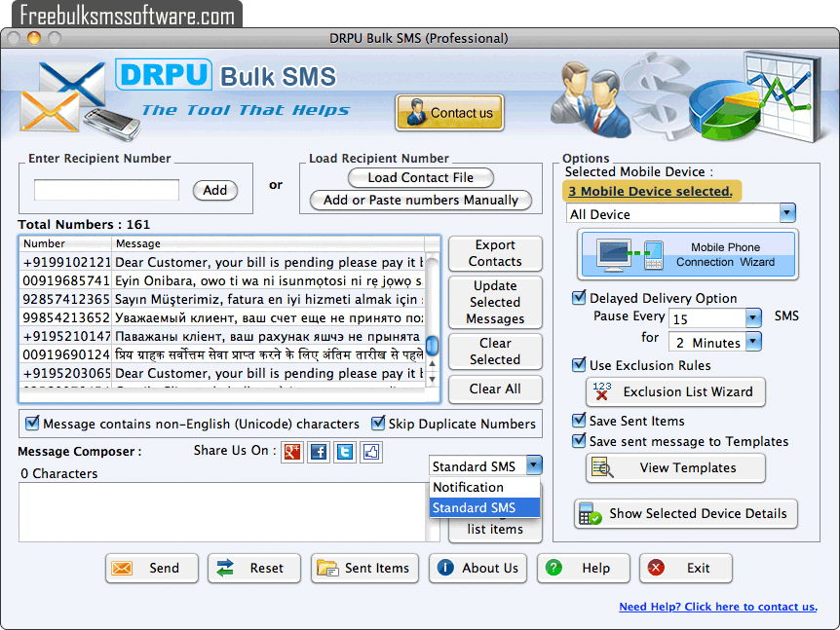Select row with number 00919690124

click(222, 354)
